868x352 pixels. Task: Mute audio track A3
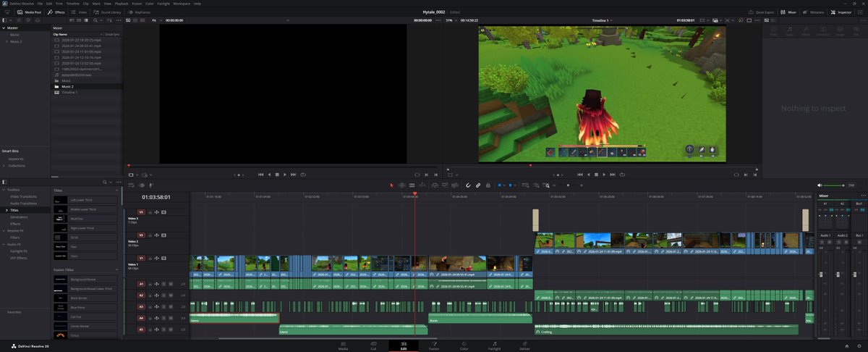171,307
